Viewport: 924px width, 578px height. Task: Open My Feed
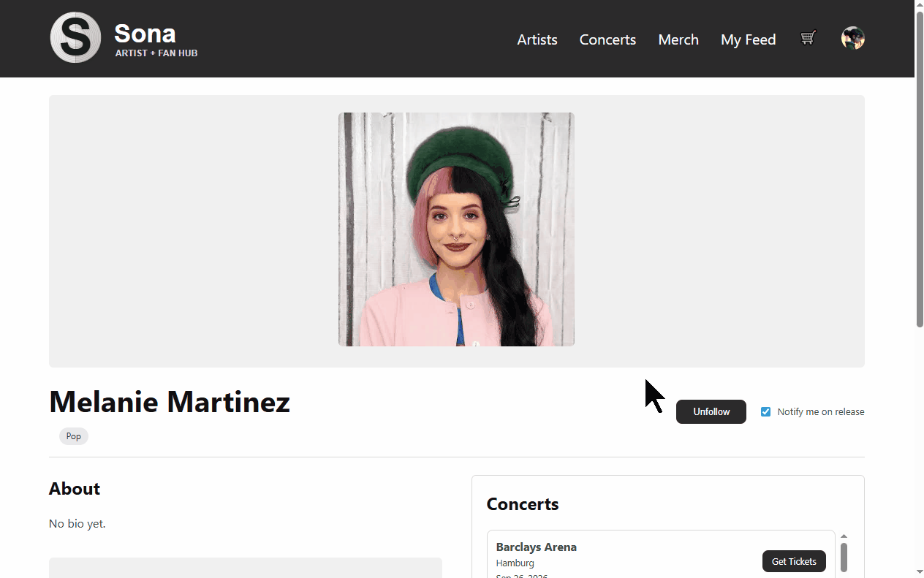[748, 39]
